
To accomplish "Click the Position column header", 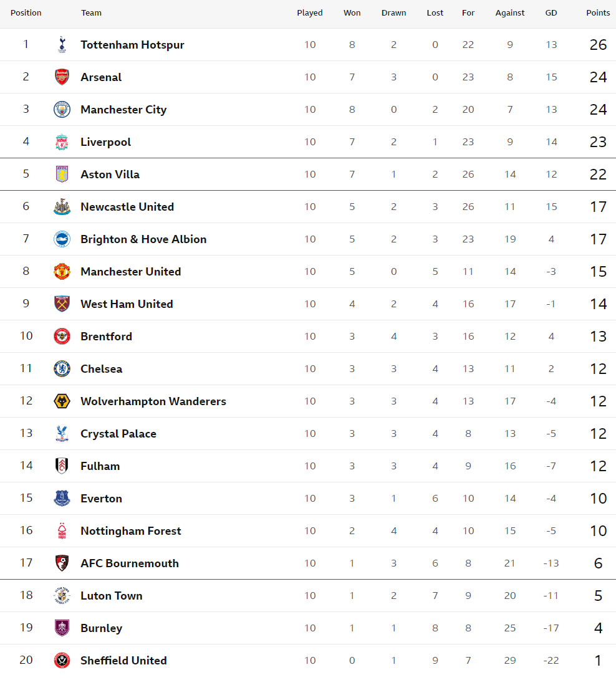I will tap(26, 13).
